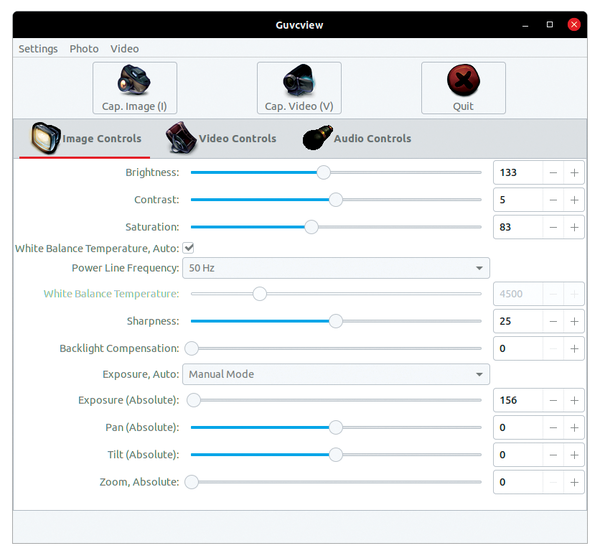Decrease Exposure (Absolute) with minus button
This screenshot has height=556, width=600.
coord(553,401)
